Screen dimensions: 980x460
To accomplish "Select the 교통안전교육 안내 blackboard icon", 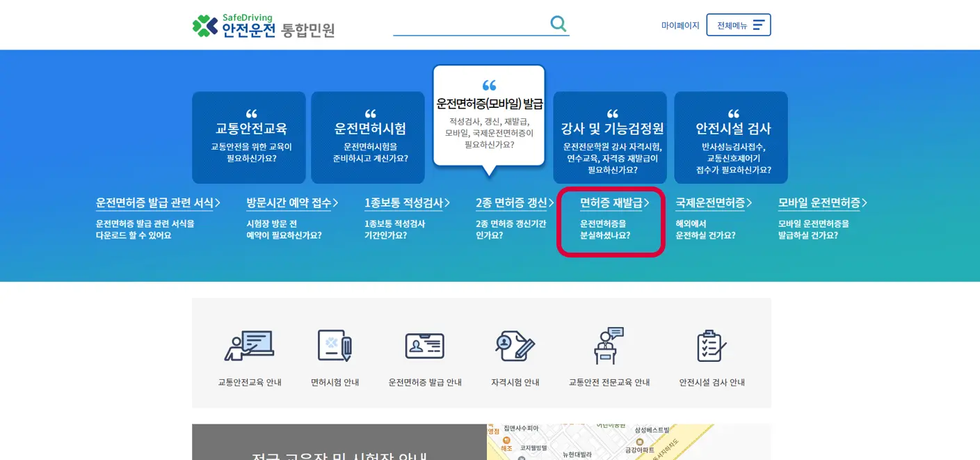I will [250, 346].
